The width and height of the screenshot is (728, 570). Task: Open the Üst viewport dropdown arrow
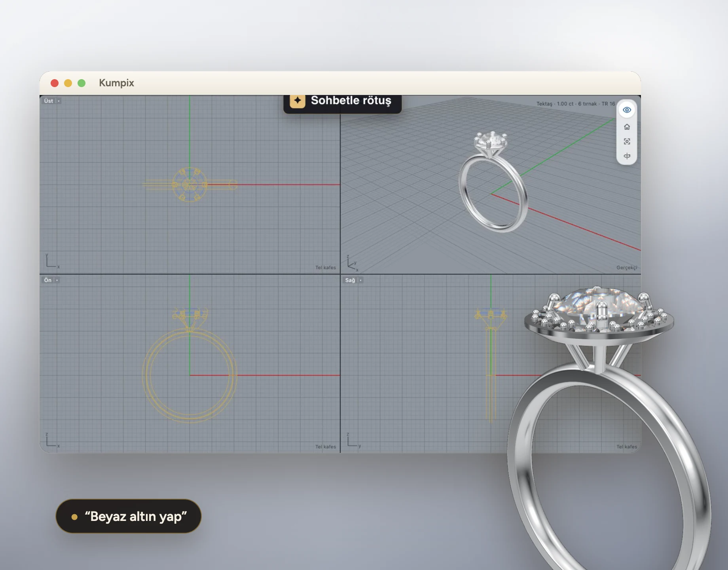point(59,101)
